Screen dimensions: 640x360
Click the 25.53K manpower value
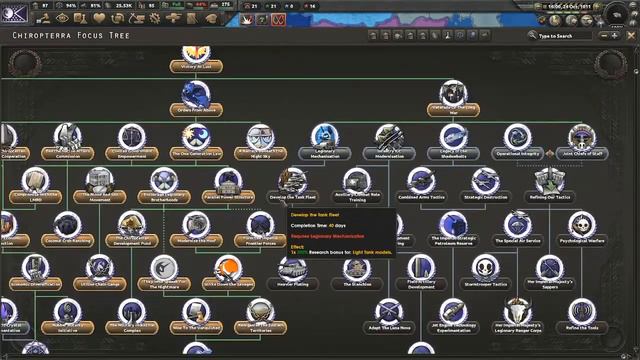click(123, 6)
